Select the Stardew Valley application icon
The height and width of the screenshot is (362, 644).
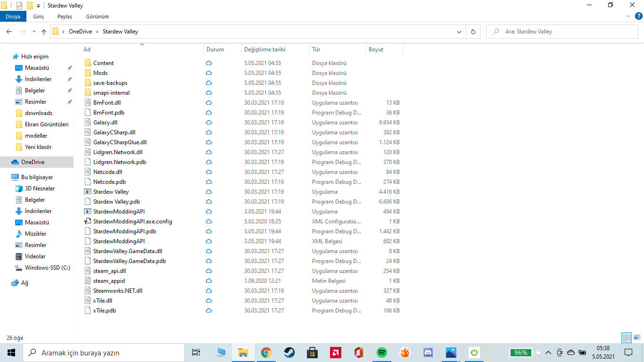[x=88, y=192]
